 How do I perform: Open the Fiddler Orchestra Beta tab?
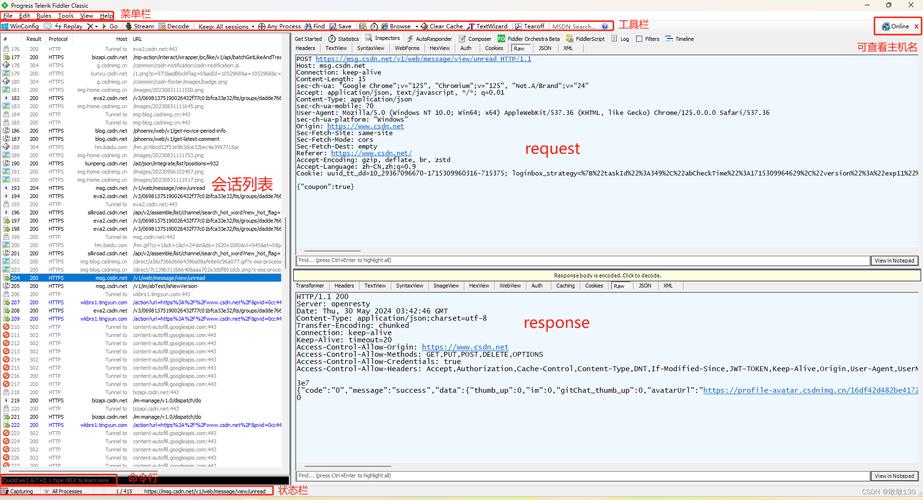click(x=529, y=39)
